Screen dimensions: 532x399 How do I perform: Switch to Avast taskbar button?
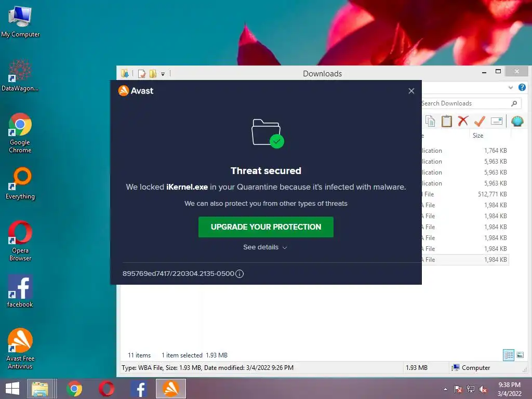[x=170, y=389]
